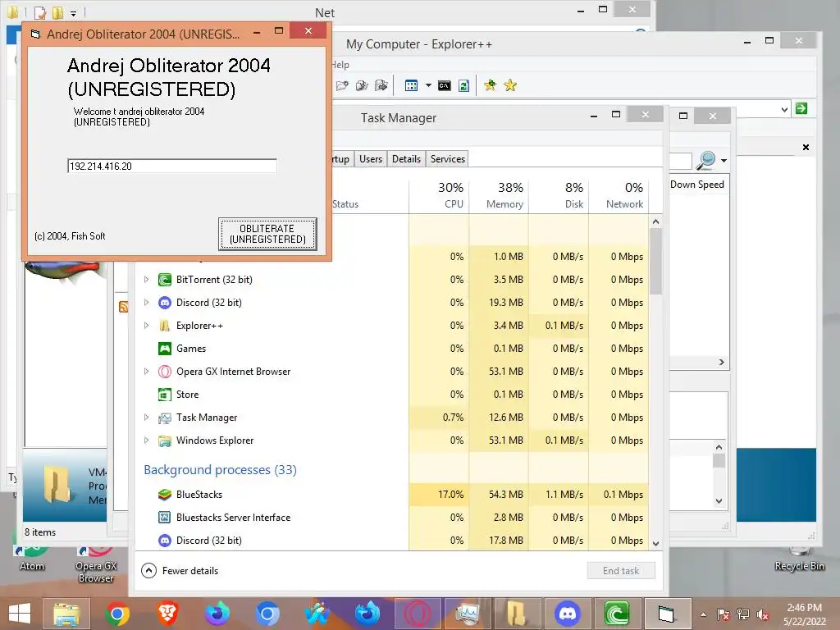Open the Atom desktop shortcut
840x630 pixels.
pyautogui.click(x=32, y=559)
